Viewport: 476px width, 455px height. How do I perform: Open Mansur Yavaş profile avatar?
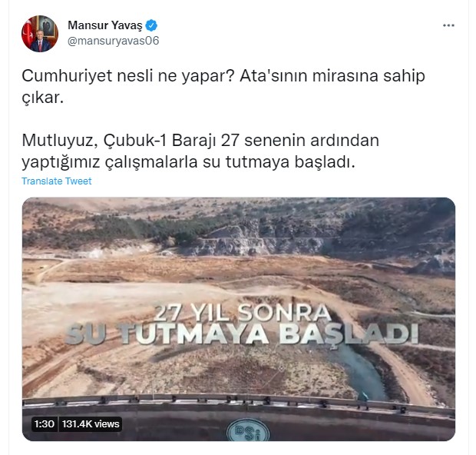tap(40, 34)
